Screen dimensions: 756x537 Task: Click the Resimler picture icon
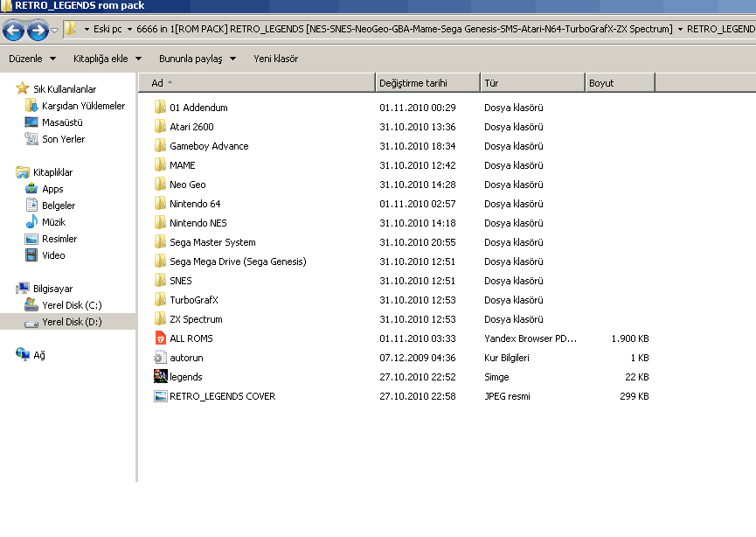31,239
